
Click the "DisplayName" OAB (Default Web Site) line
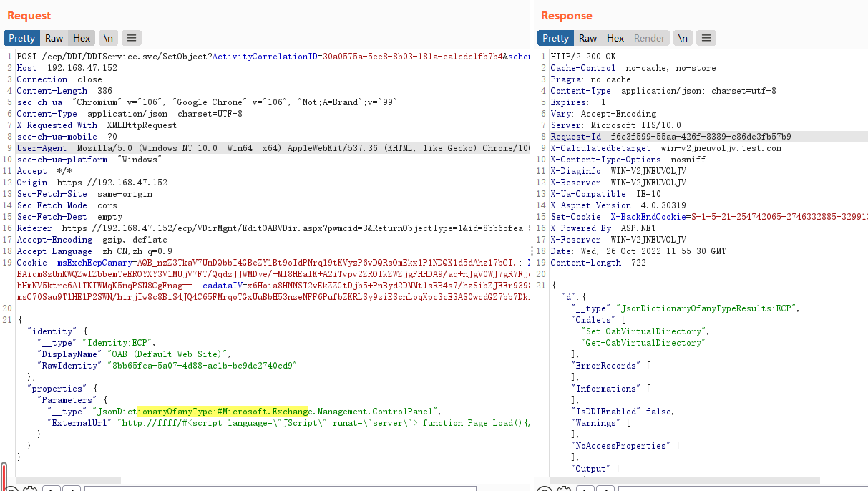tap(135, 354)
